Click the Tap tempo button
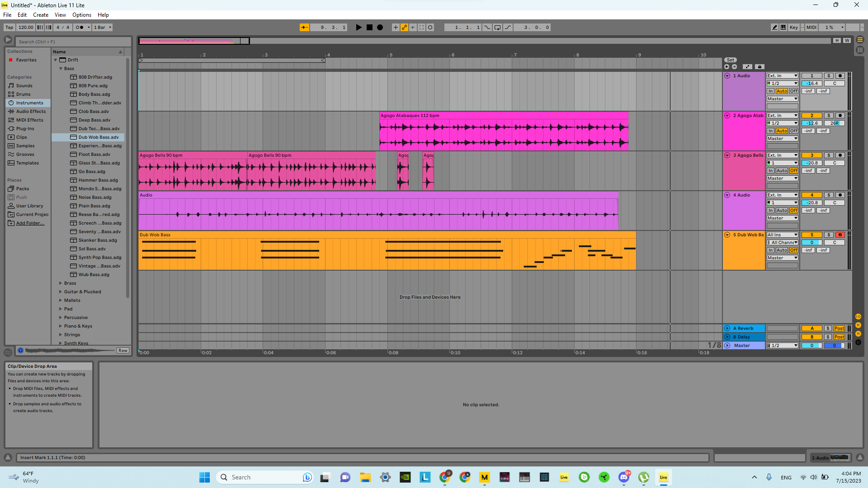This screenshot has width=868, height=488. [9, 28]
